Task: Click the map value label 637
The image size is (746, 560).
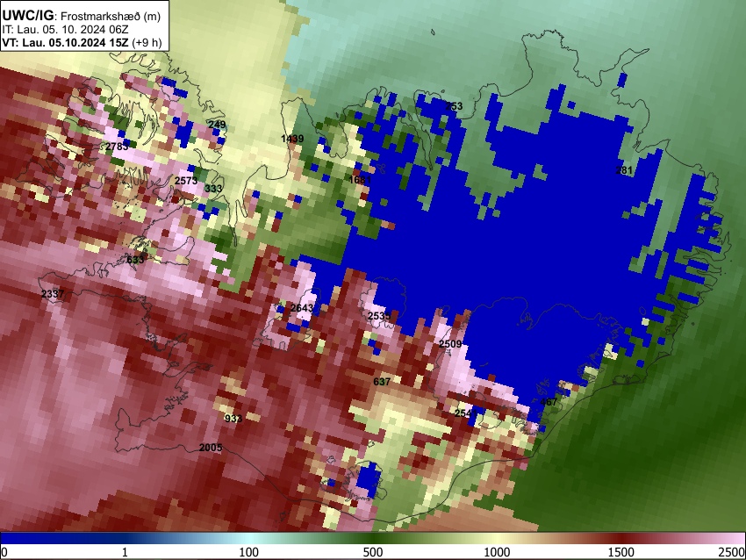Action: point(382,382)
